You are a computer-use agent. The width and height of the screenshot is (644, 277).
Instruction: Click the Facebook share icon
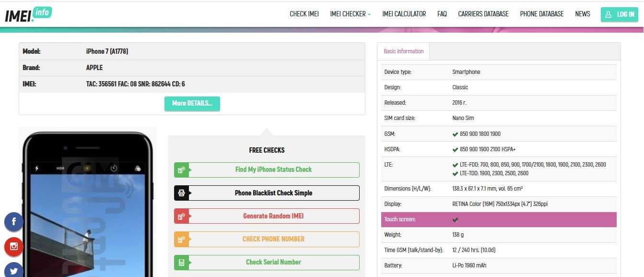point(14,222)
